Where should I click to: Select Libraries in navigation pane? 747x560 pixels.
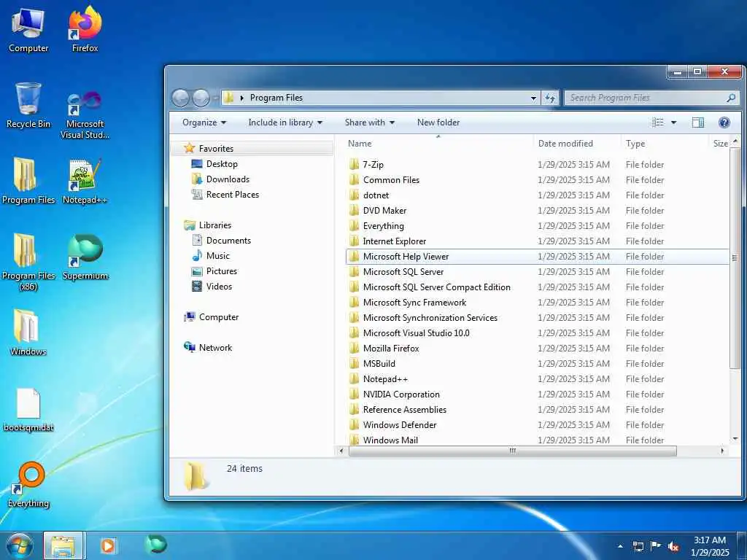(215, 225)
